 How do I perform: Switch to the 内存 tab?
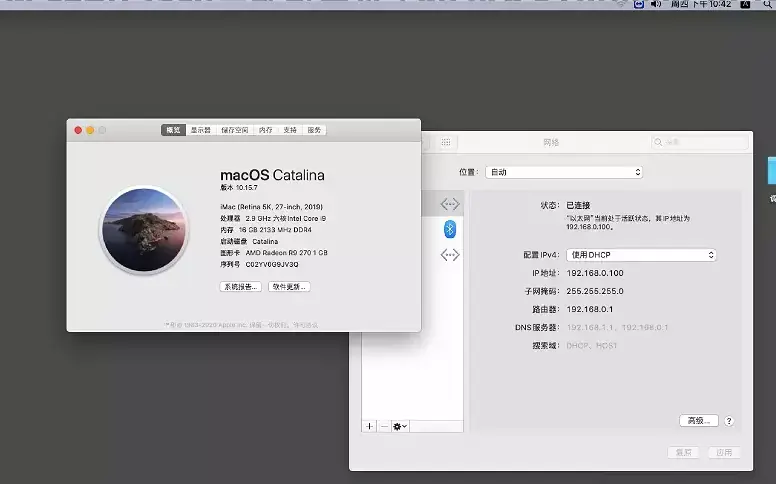coord(266,130)
